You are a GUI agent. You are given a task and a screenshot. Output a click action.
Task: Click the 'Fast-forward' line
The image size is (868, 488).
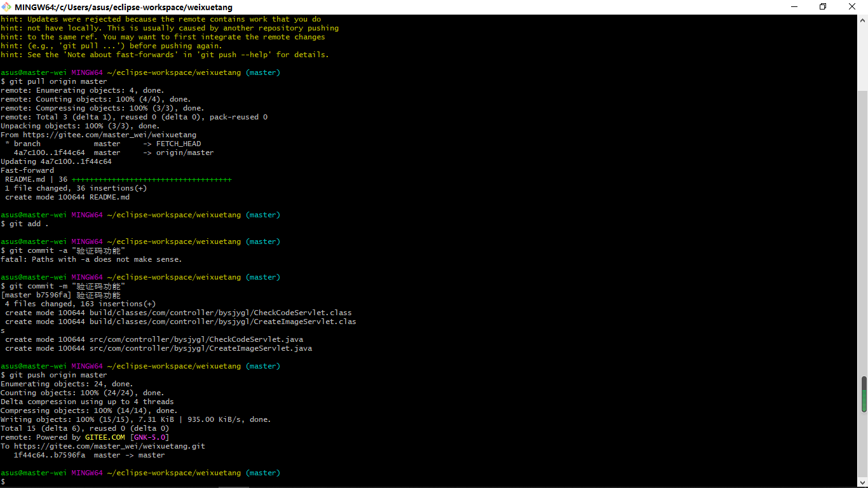(27, 170)
